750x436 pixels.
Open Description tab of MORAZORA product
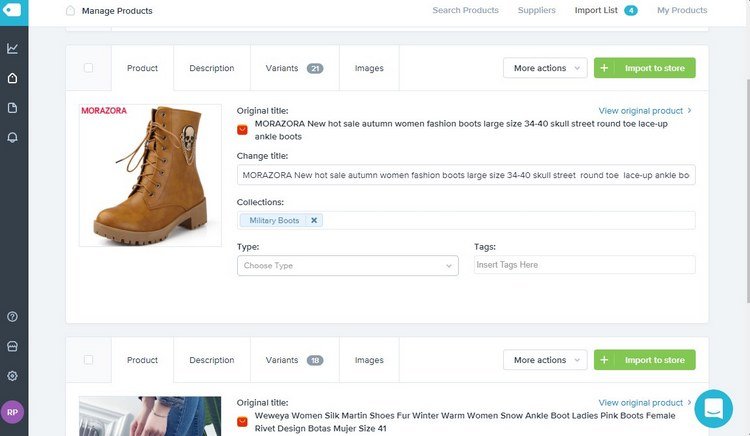click(212, 68)
